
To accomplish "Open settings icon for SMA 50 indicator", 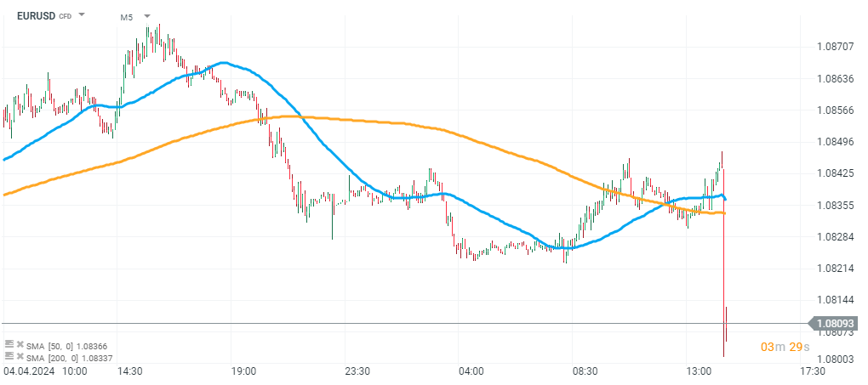I will (x=9, y=344).
